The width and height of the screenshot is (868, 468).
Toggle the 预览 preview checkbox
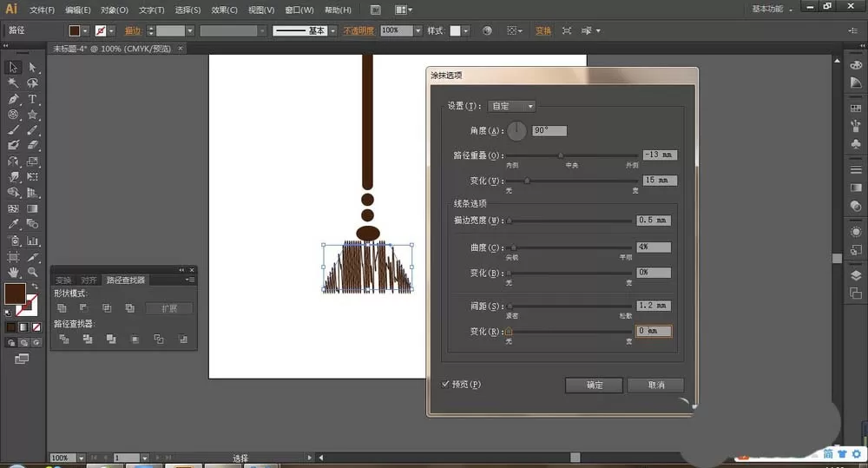coord(445,384)
